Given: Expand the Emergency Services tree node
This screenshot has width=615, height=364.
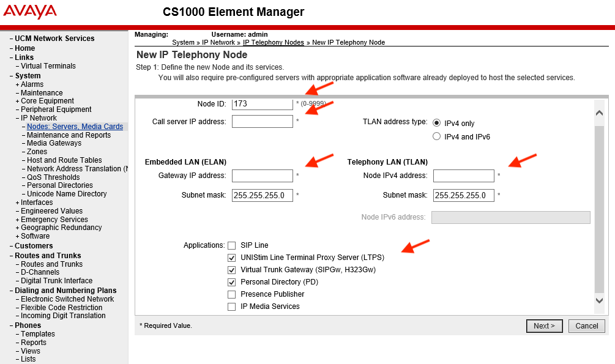Looking at the screenshot, I should [17, 220].
